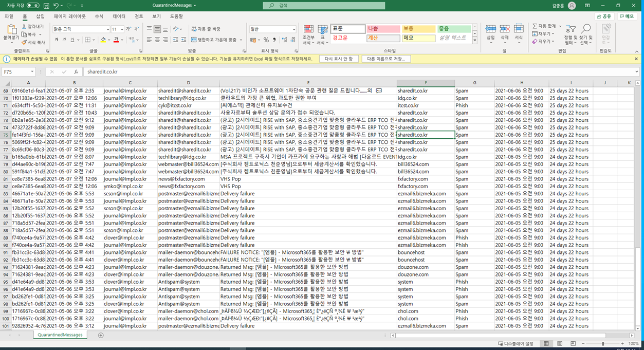This screenshot has width=644, height=350.
Task: Increase font size with 가^ icon
Action: 129,29
